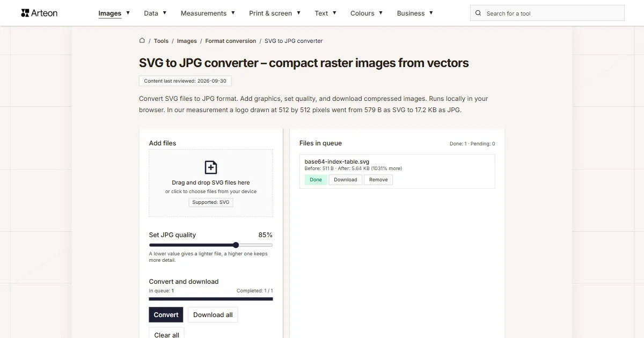Click SVG to JPG converter breadcrumb text
644x338 pixels.
point(294,41)
